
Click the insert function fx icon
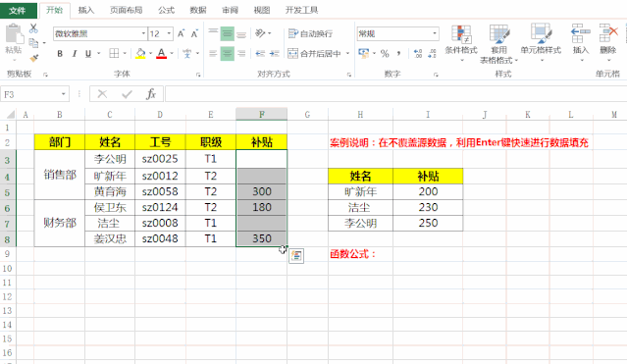151,94
